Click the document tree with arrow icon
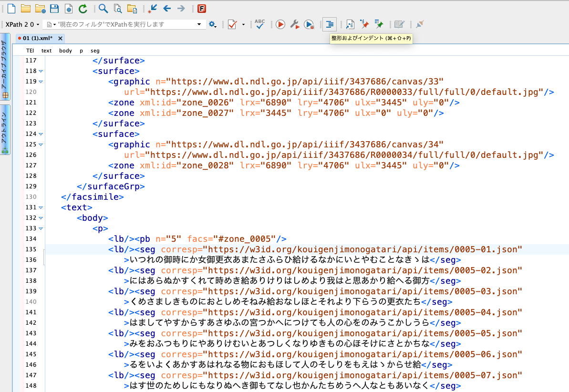This screenshot has width=569, height=392. coord(350,24)
